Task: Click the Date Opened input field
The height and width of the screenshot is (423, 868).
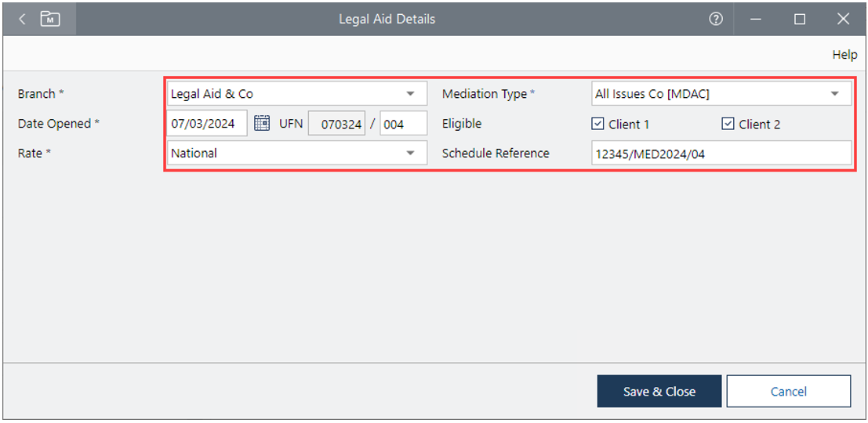Action: click(207, 124)
